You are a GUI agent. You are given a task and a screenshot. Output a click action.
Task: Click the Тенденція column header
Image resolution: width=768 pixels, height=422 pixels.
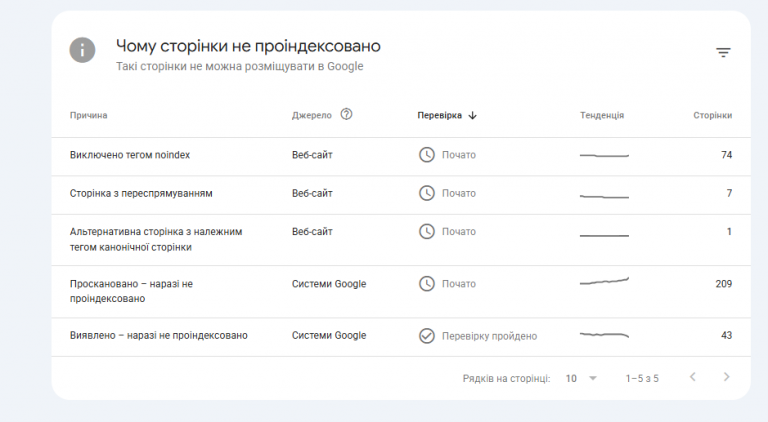coord(602,116)
